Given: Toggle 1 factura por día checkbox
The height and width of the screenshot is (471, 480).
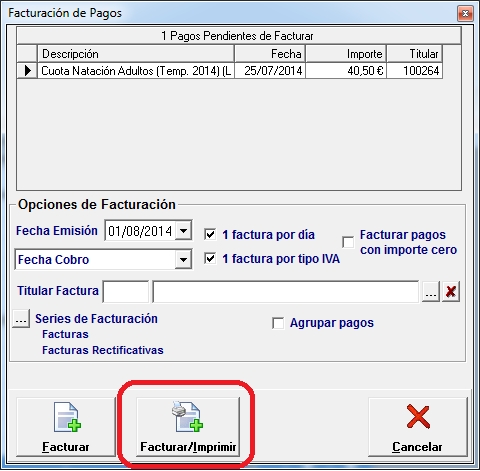Looking at the screenshot, I should (210, 234).
